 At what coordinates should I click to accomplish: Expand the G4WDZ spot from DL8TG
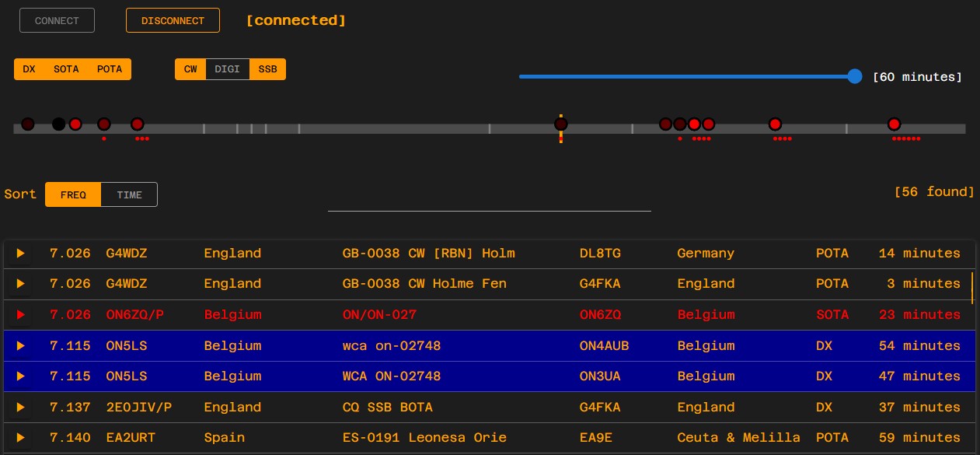click(x=21, y=254)
